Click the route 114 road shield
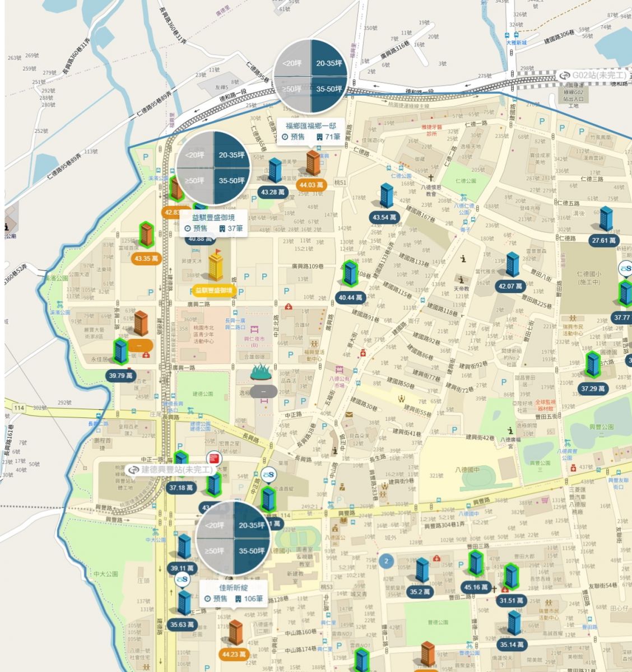Screen dimensions: 632x672 coord(20,408)
